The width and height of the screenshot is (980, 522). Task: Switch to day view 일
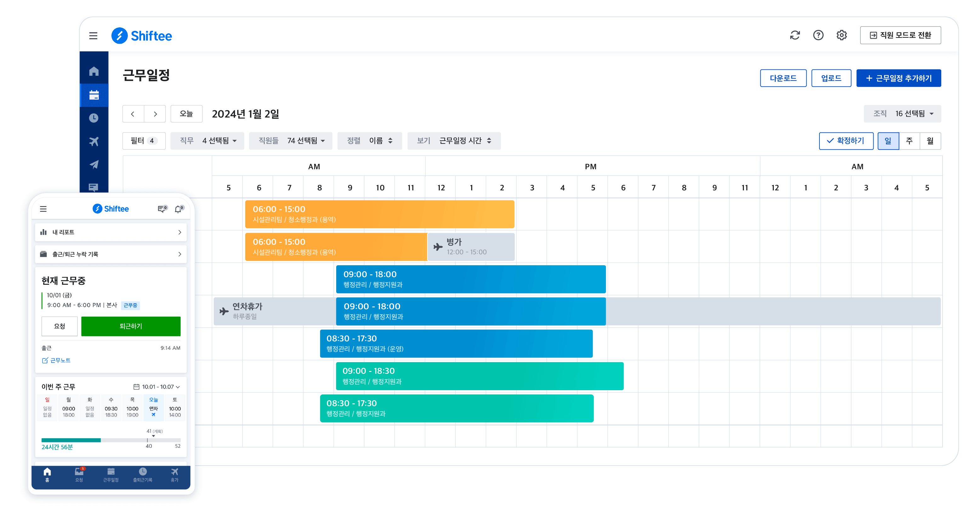888,141
